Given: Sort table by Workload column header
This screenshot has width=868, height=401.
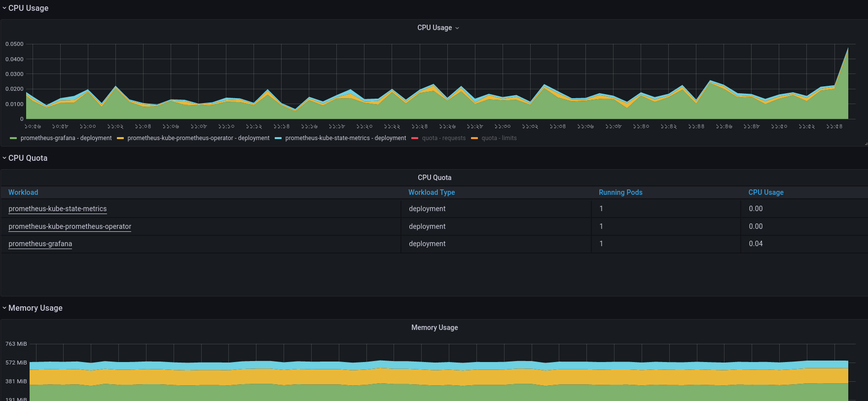Looking at the screenshot, I should pyautogui.click(x=23, y=192).
